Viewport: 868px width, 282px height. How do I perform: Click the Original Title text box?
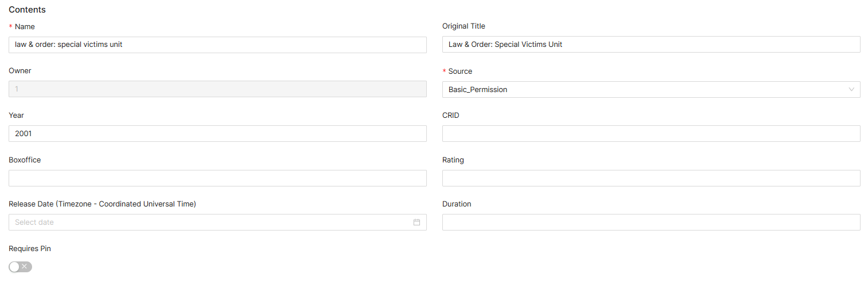pos(651,45)
